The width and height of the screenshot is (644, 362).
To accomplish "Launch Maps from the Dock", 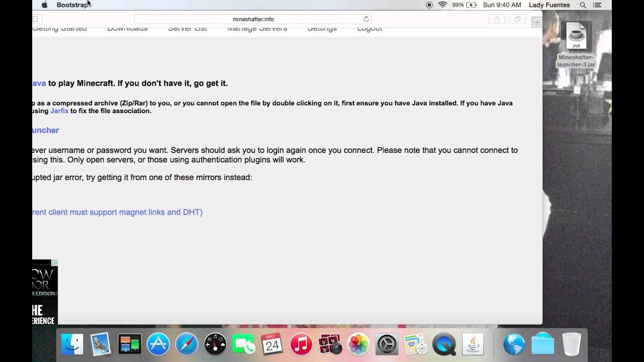I will (x=416, y=344).
